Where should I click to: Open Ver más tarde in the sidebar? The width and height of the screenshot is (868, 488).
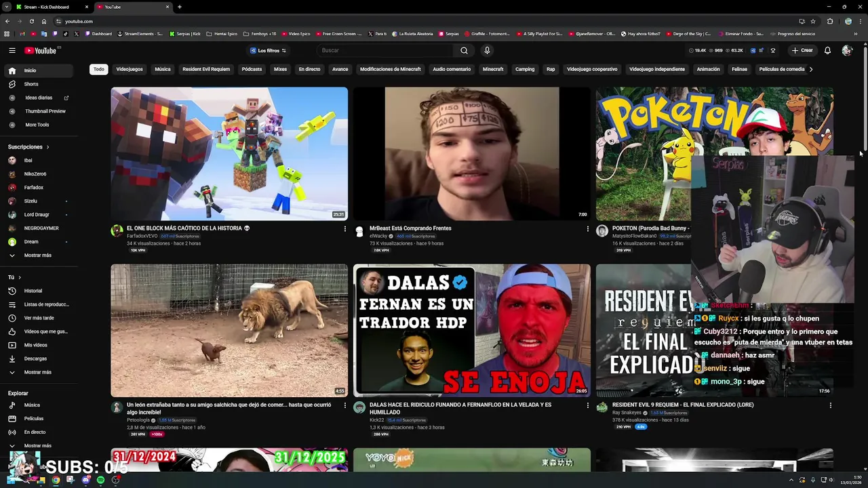[38, 318]
